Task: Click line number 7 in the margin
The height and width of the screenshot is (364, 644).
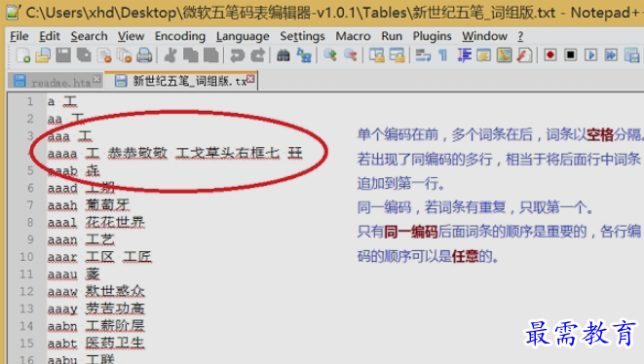Action: click(x=30, y=204)
